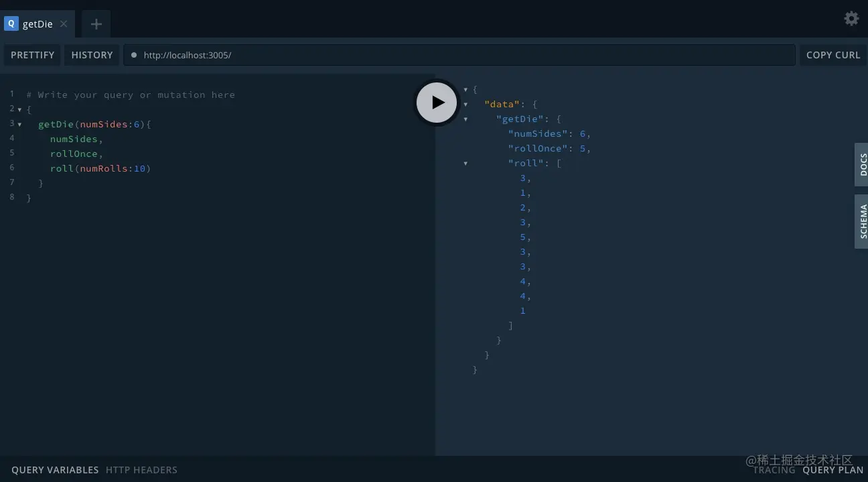Copy the query as CURL
This screenshot has height=482, width=868.
point(833,55)
